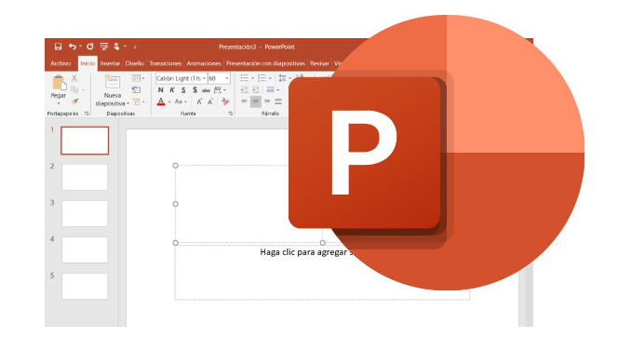Select slide 3 thumbnail
The image size is (618, 364).
pyautogui.click(x=85, y=213)
